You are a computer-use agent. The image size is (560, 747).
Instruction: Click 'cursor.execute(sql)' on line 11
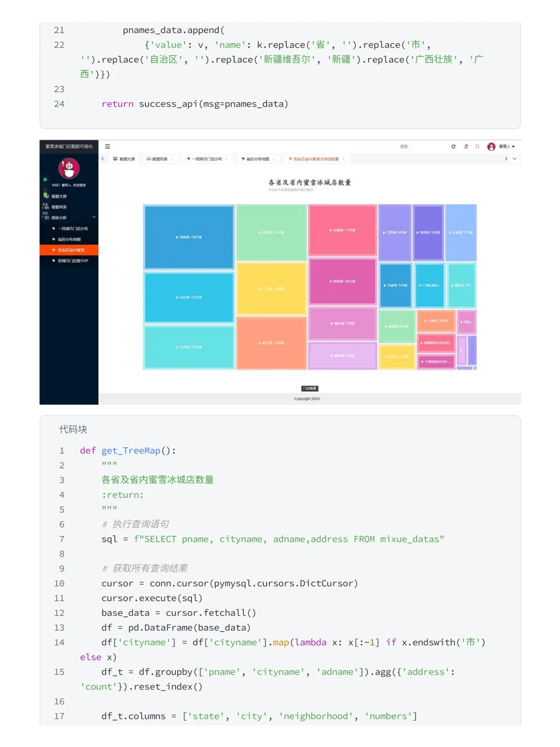tap(152, 598)
